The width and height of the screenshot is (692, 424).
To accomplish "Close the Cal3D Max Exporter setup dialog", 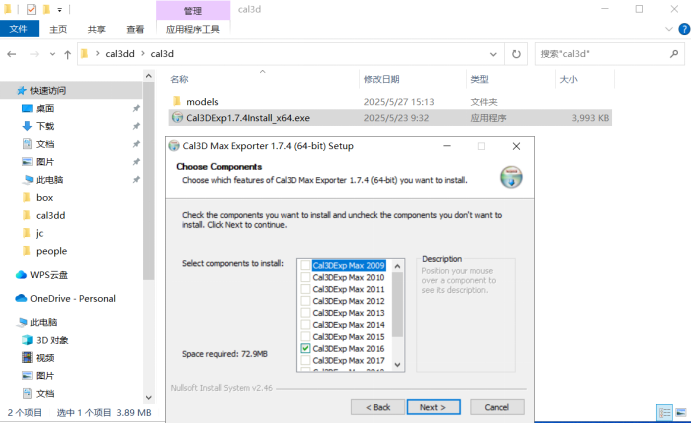I will [516, 146].
